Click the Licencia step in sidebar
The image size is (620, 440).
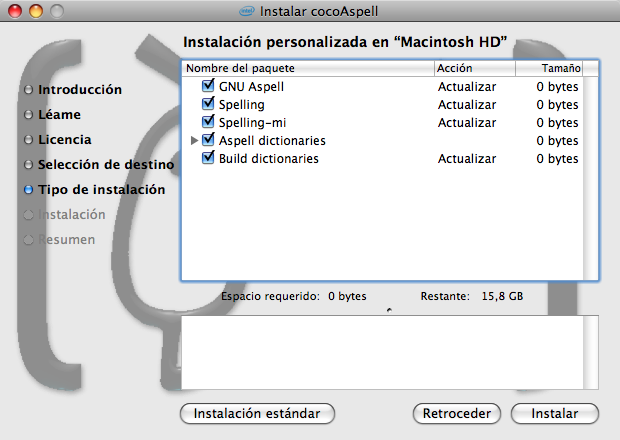tap(65, 140)
